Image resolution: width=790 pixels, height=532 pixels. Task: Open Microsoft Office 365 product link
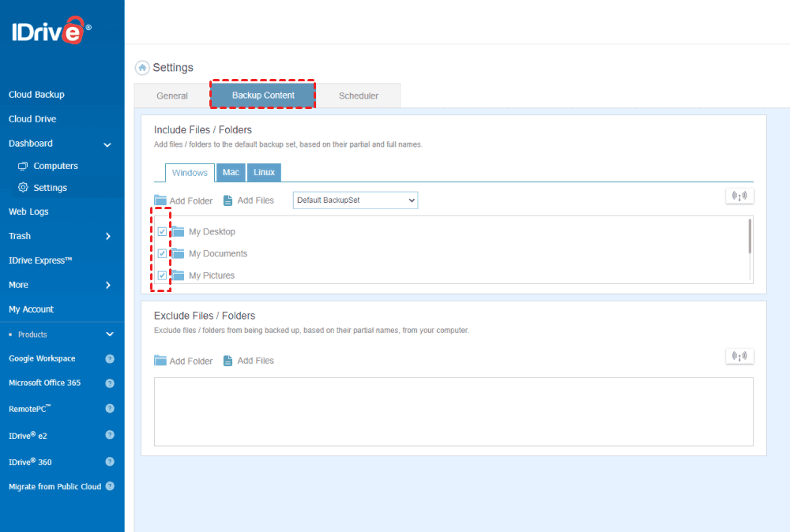(x=45, y=383)
